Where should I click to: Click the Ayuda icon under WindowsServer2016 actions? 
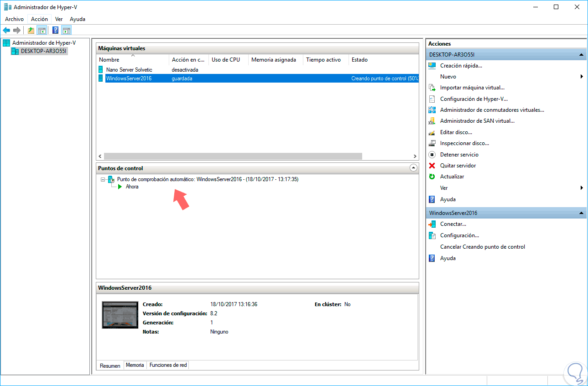432,258
